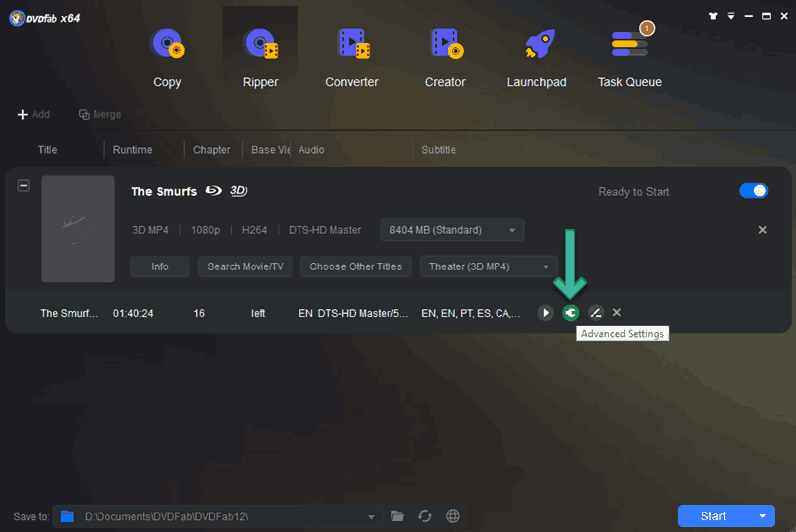Click Choose Other Titles button
Viewport: 796px width, 532px height.
(x=355, y=266)
